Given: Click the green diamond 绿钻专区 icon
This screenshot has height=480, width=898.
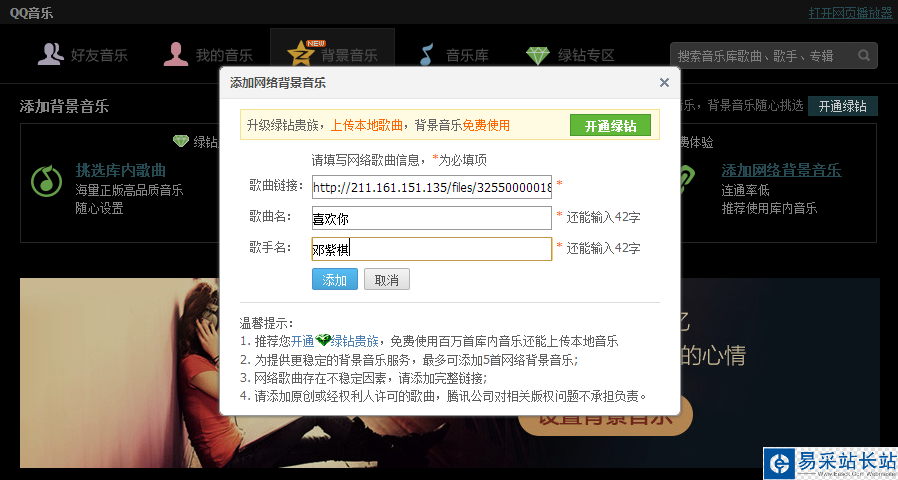Looking at the screenshot, I should (x=538, y=56).
